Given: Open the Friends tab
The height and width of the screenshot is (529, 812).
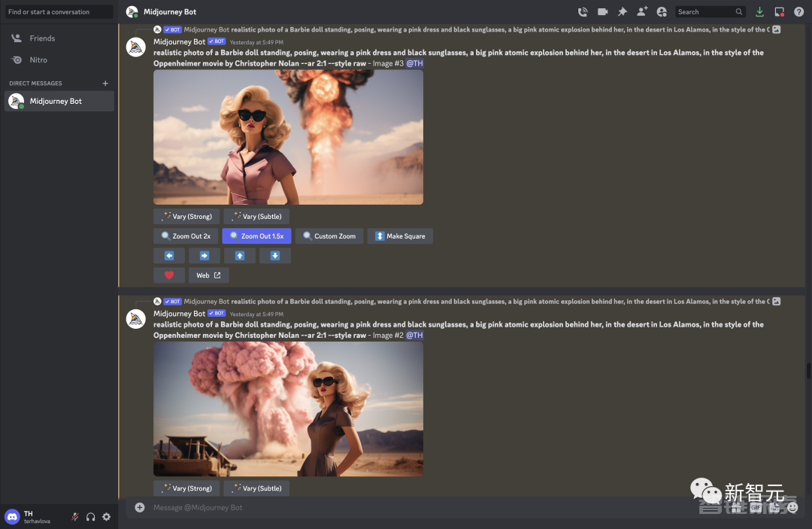Looking at the screenshot, I should coord(59,38).
